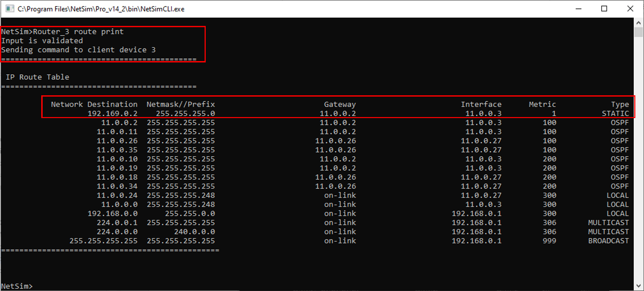
Task: Click the 'Gateway' column header
Action: 340,105
